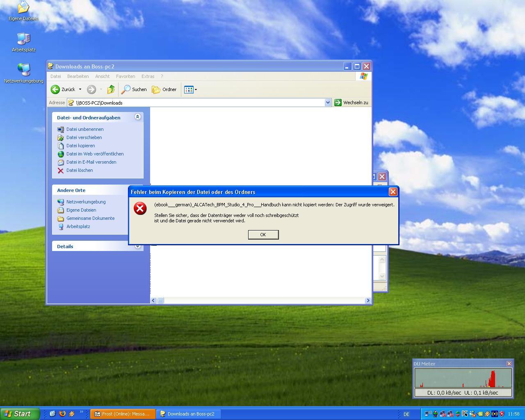
Task: Toggle the Ordner folder pane button
Action: [x=164, y=89]
